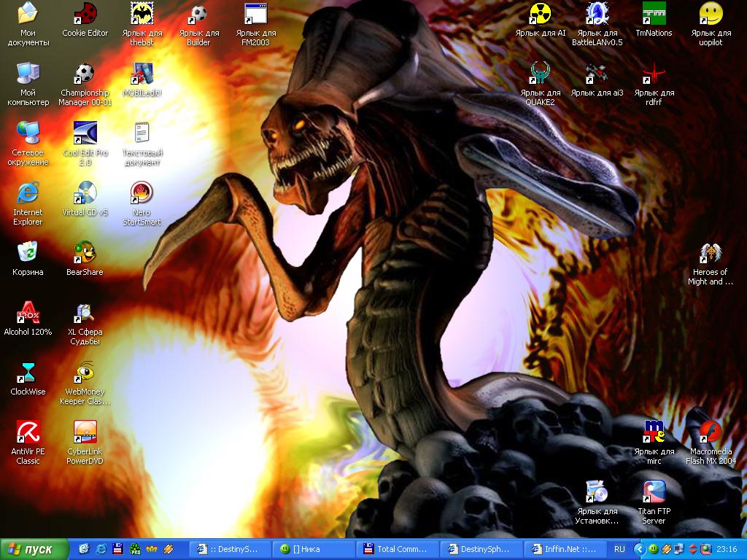Click The Bat Quick Launch icon

pos(152,550)
